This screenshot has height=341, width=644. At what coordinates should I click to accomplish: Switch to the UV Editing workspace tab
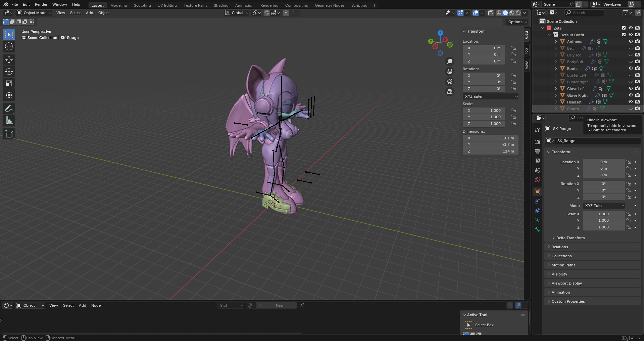click(167, 5)
